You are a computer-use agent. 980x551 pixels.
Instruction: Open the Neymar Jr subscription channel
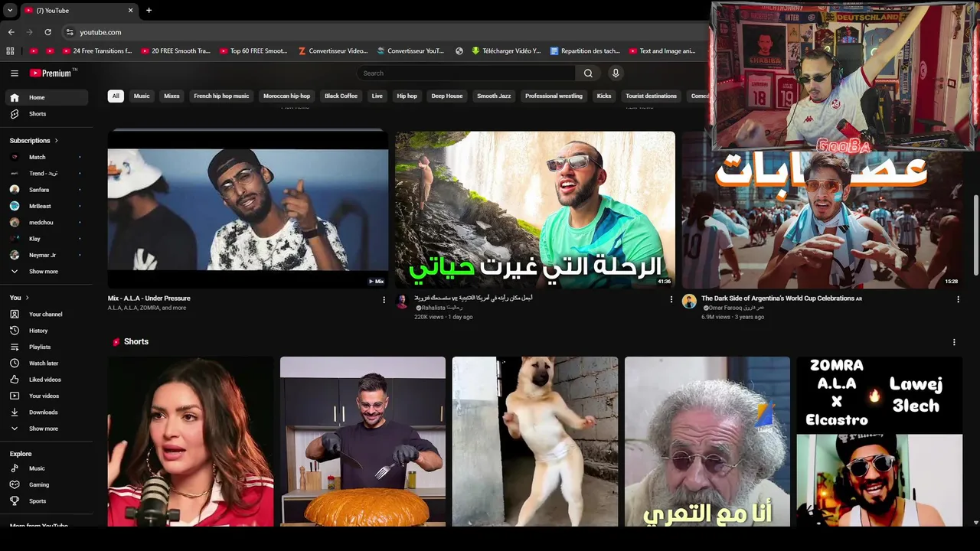pos(47,255)
